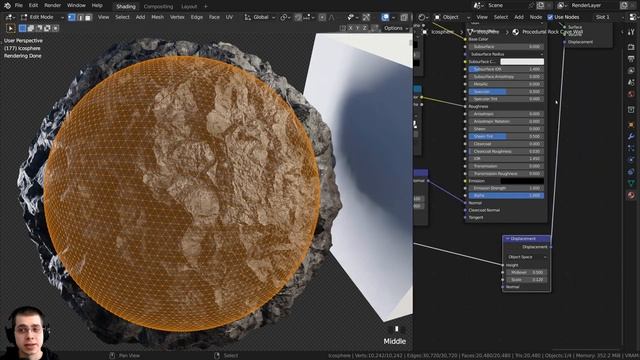
Task: Switch to the Compositing workspace tab
Action: pyautogui.click(x=158, y=7)
